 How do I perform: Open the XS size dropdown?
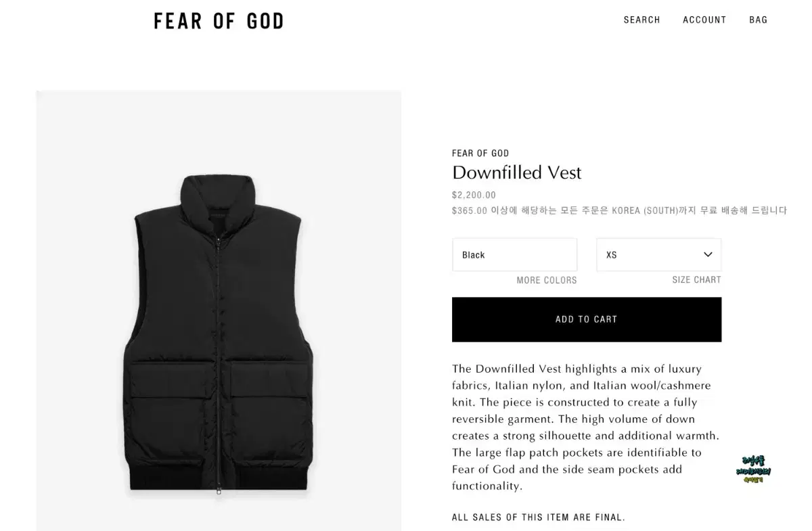point(658,255)
